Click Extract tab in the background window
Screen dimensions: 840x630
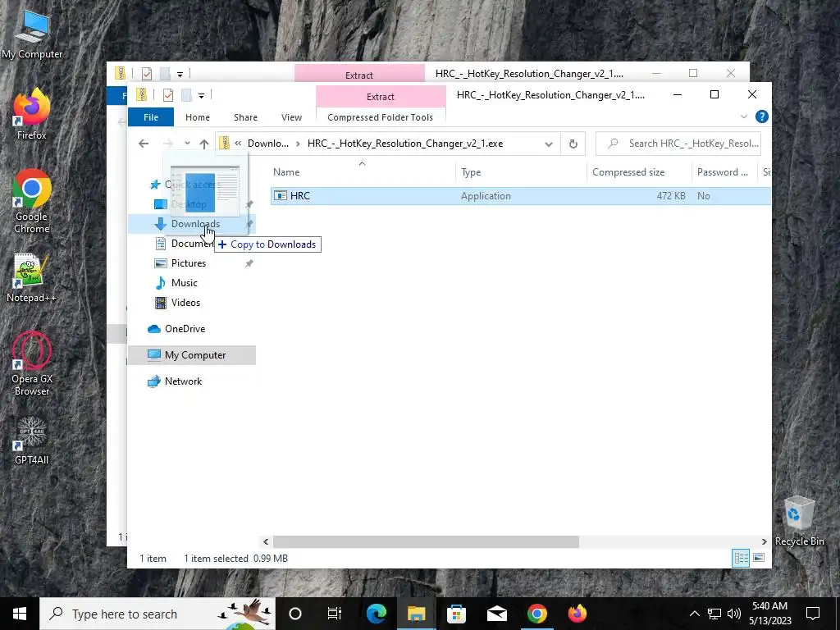[359, 75]
